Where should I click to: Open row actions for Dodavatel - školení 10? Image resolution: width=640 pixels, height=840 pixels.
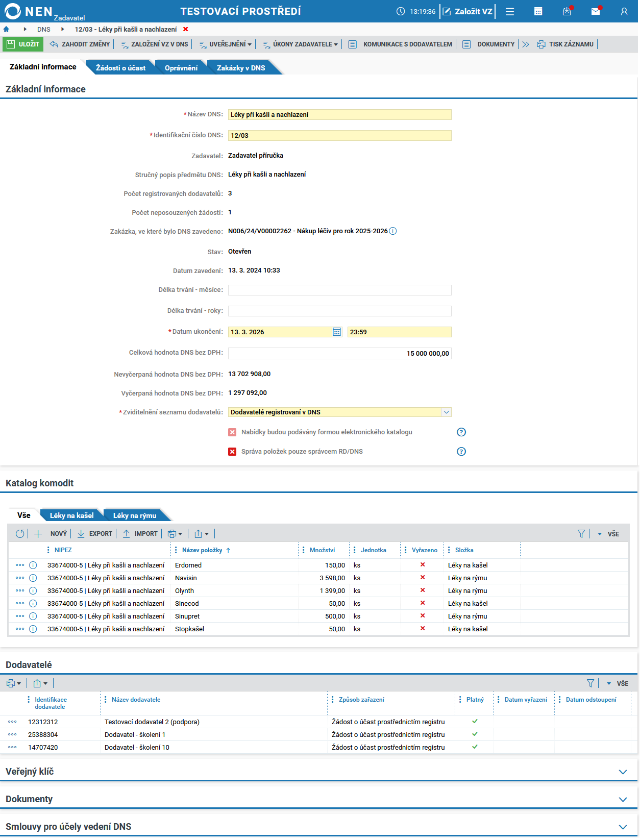coord(13,747)
